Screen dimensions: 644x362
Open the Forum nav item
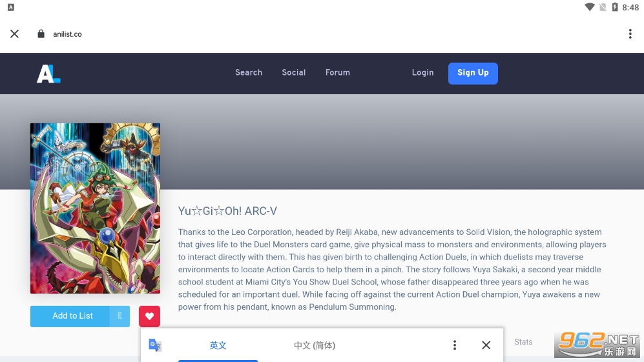pyautogui.click(x=338, y=73)
